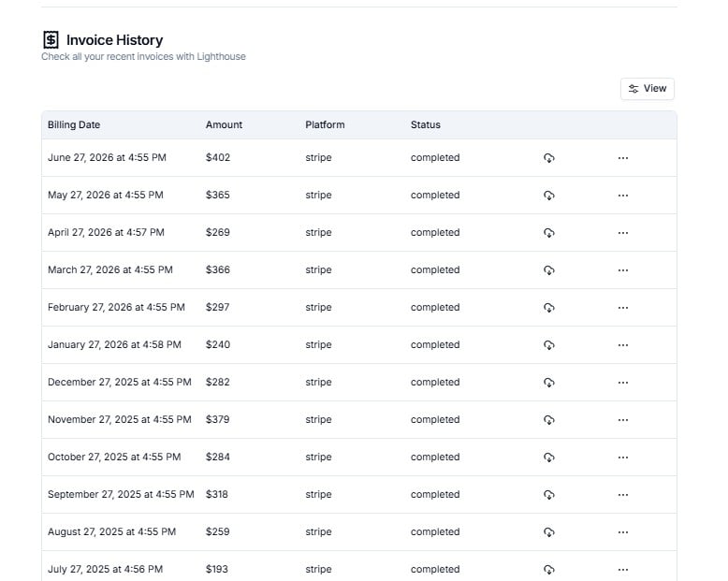728x581 pixels.
Task: Click completed status in the August 27, 2025 row
Action: (x=435, y=531)
